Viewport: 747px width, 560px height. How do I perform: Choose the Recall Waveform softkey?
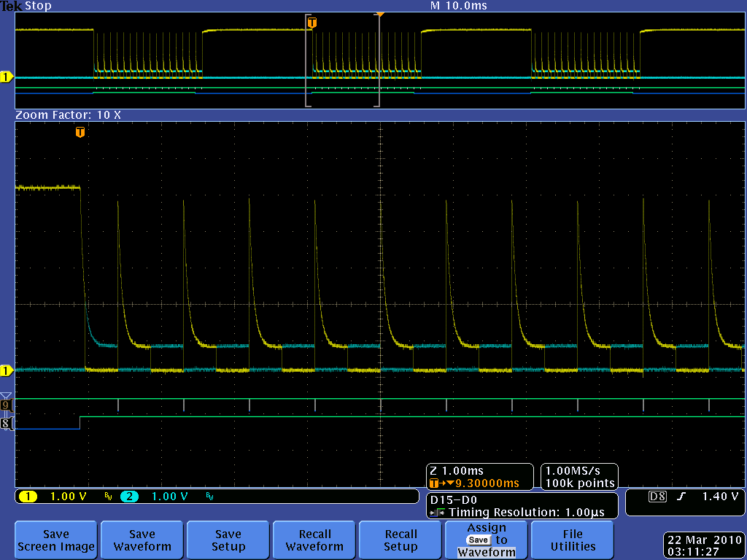(314, 540)
